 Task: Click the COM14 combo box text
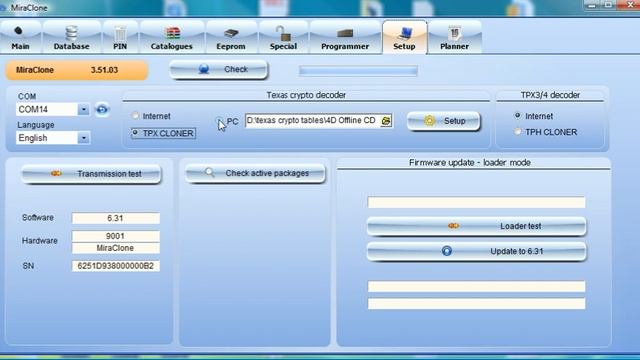click(x=47, y=109)
